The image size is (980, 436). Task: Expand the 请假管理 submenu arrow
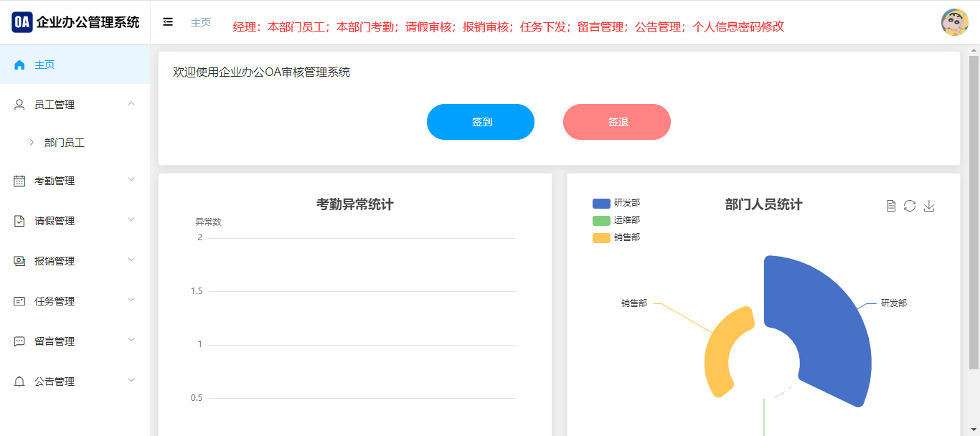(131, 219)
